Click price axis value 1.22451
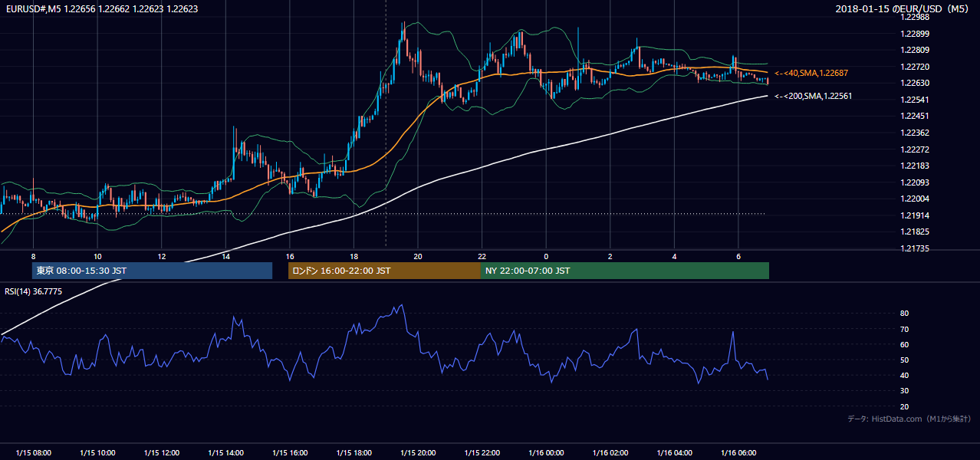980x460 pixels. tap(916, 117)
